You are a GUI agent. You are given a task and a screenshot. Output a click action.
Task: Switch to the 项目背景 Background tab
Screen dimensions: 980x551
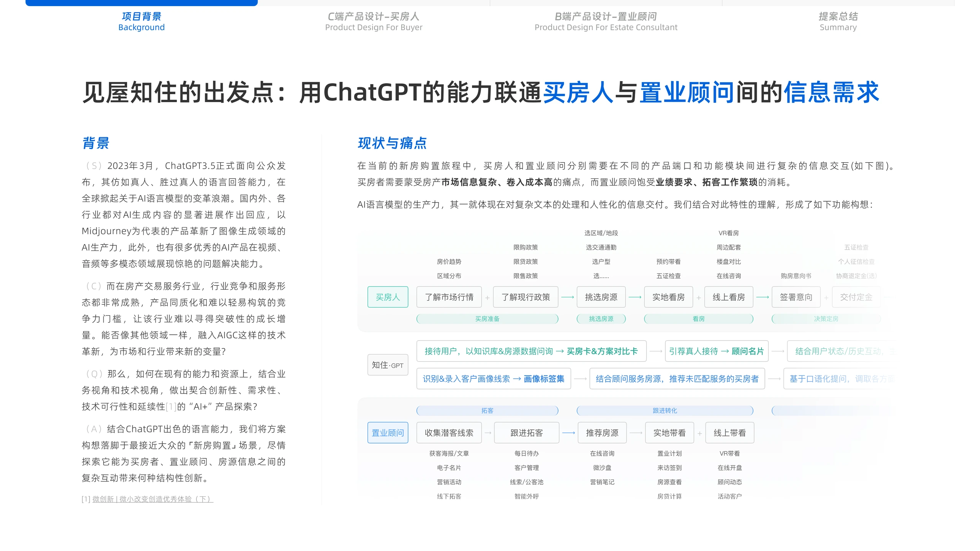click(x=141, y=21)
